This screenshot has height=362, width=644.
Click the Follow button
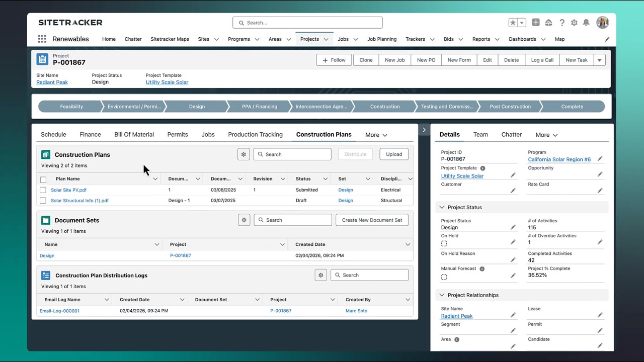coord(334,60)
